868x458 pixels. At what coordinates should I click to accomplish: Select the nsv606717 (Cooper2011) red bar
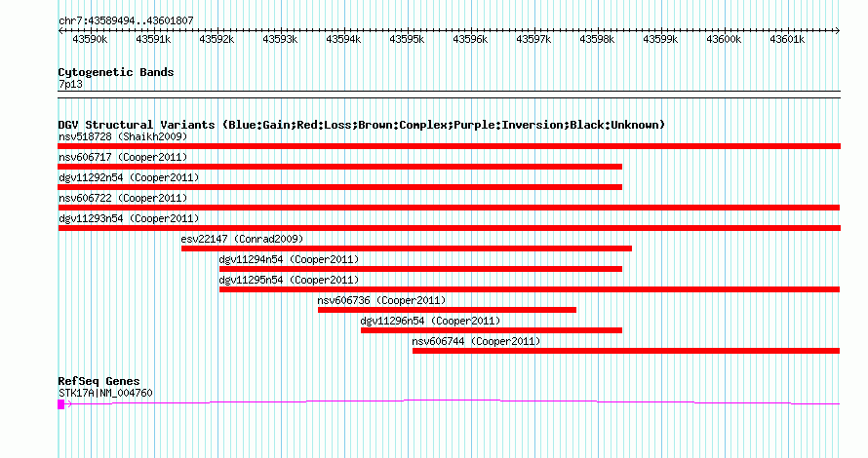[340, 167]
